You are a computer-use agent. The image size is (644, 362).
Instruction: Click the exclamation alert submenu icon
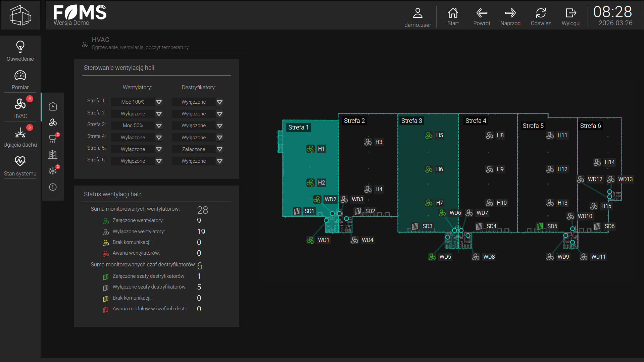(53, 187)
